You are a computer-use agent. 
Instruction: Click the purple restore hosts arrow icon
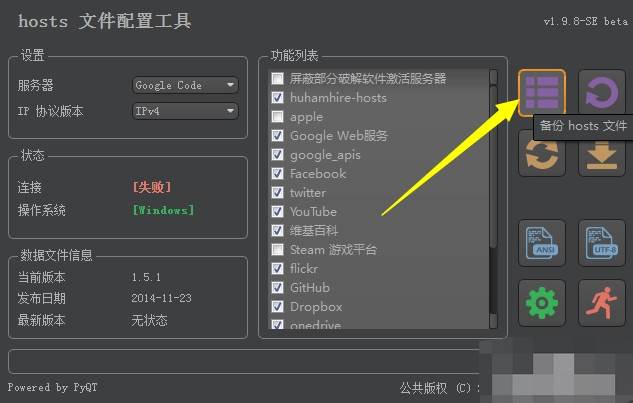pos(602,93)
